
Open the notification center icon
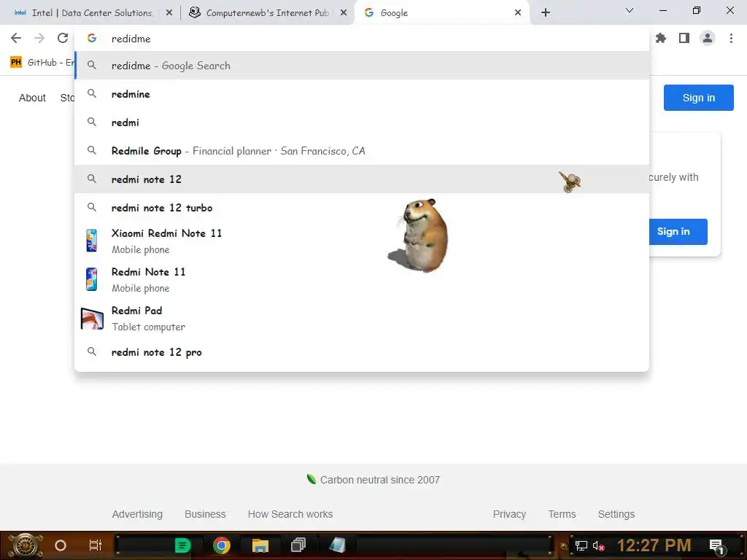coord(717,545)
